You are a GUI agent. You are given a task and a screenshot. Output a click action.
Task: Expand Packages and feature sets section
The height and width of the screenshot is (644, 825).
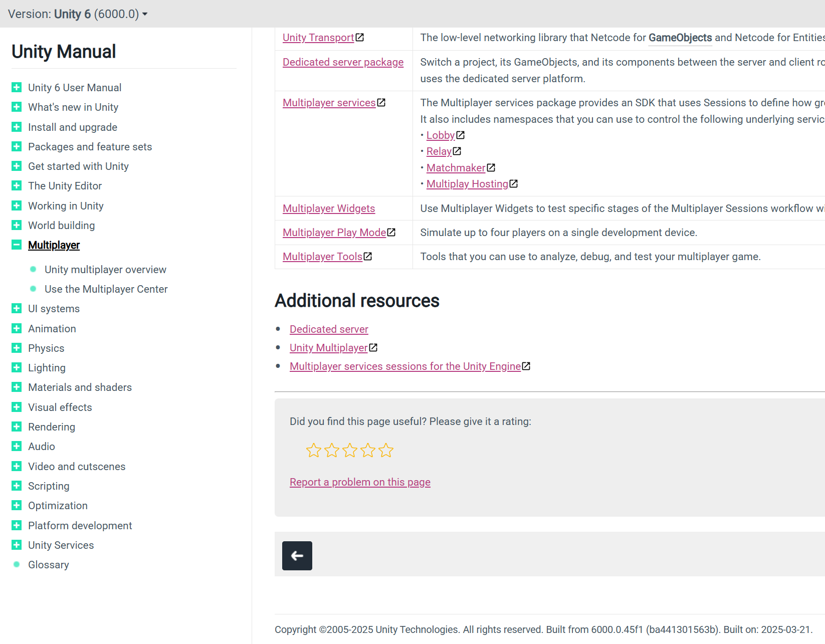coord(17,146)
